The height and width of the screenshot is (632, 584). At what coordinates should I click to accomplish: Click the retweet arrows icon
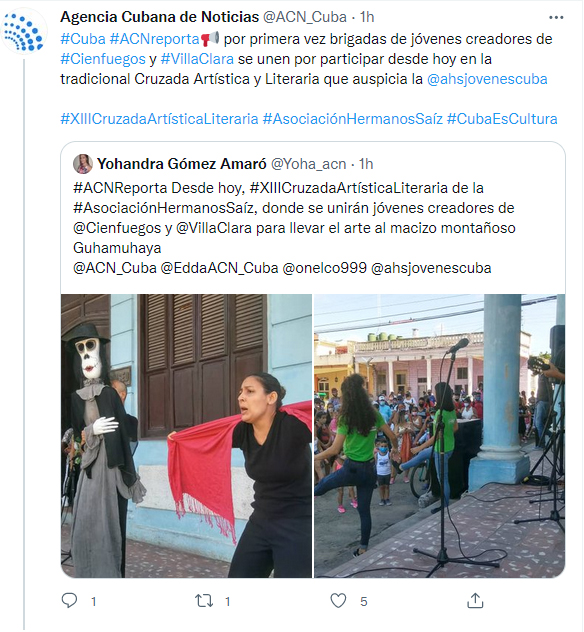point(204,601)
